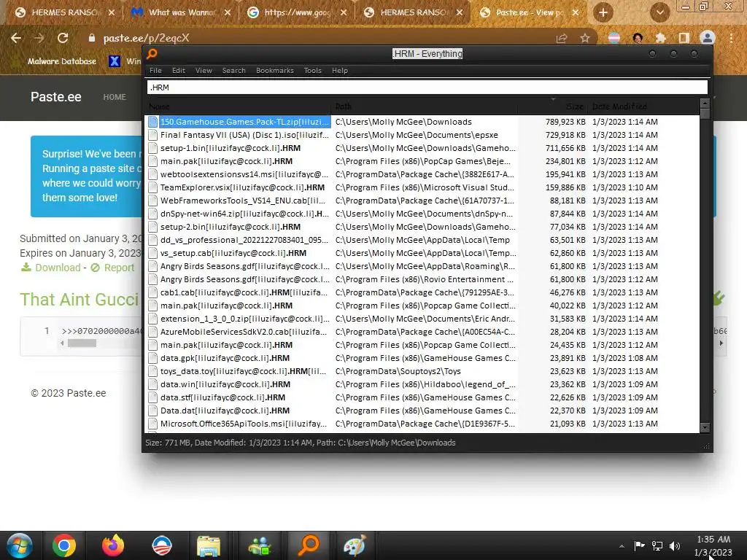Reload the paste.ee page
This screenshot has height=560, width=747.
tap(63, 38)
